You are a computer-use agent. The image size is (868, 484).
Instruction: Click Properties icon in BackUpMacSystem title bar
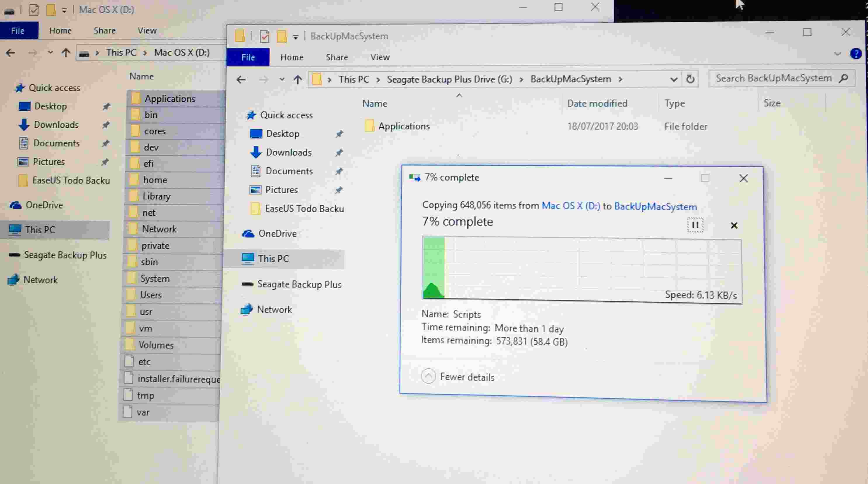point(264,37)
